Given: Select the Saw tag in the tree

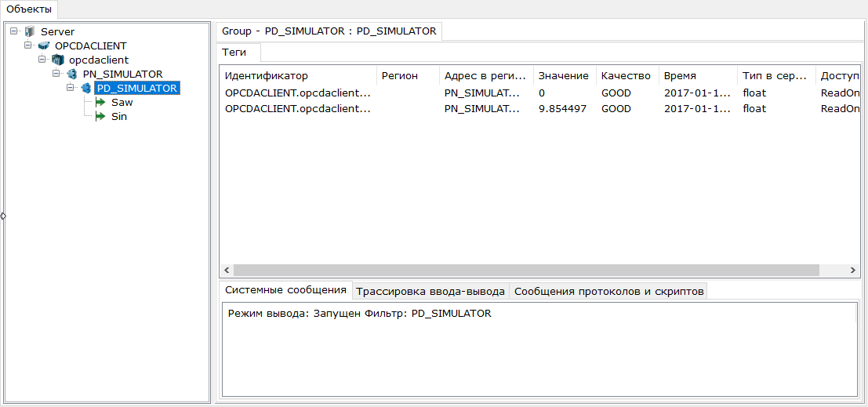Looking at the screenshot, I should tap(122, 103).
